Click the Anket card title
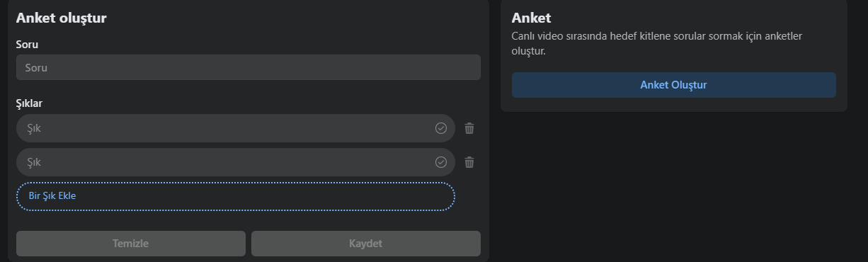 click(531, 18)
